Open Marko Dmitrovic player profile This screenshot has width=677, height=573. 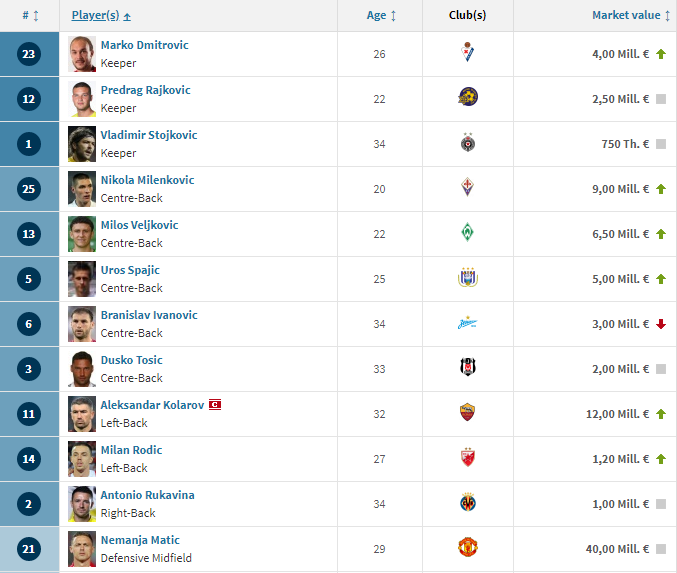(x=145, y=45)
